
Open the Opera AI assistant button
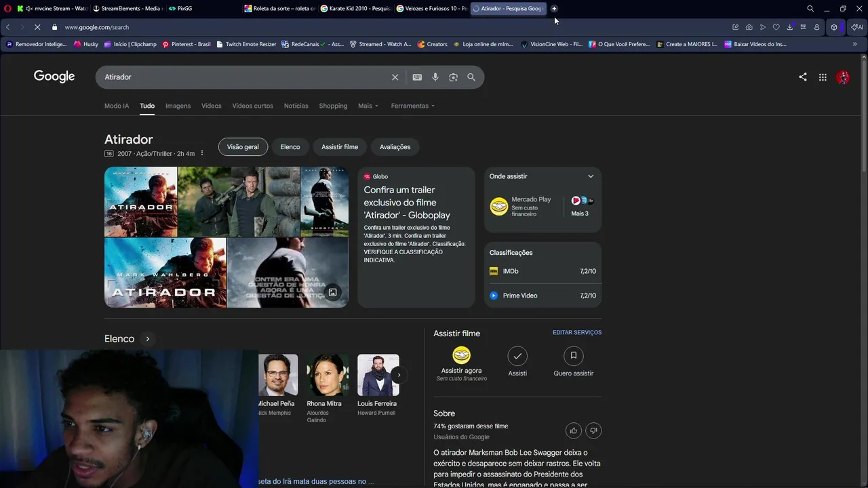pyautogui.click(x=857, y=27)
